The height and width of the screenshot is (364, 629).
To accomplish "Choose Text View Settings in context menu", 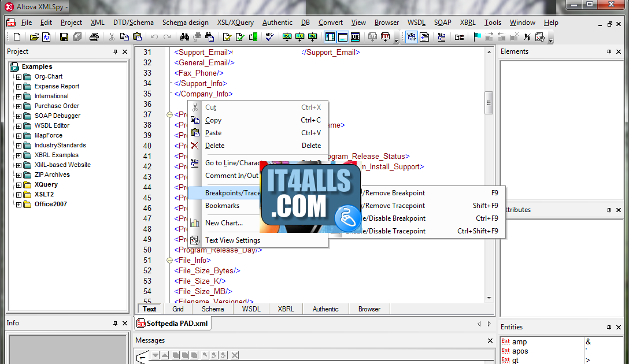I will (258, 240).
